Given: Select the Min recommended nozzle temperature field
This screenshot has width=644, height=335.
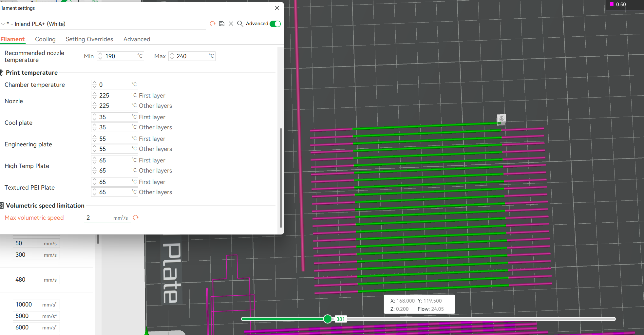Looking at the screenshot, I should (x=121, y=56).
